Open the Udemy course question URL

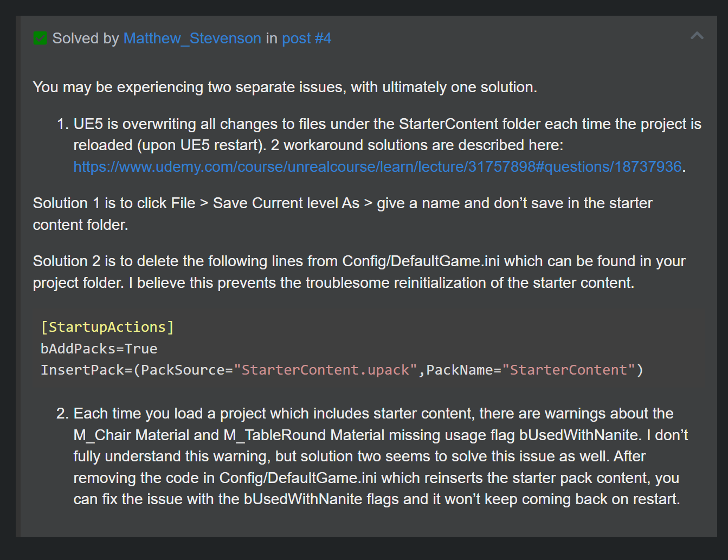coord(377,167)
